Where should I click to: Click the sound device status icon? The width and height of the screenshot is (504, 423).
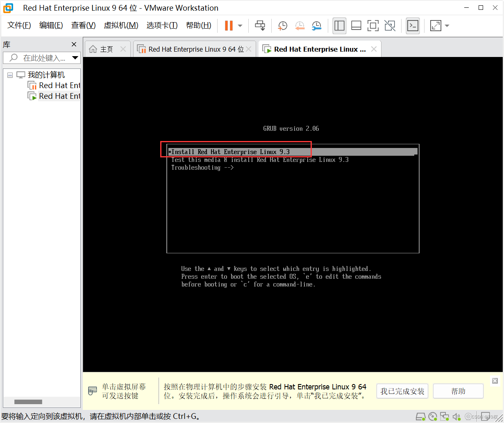(x=456, y=416)
